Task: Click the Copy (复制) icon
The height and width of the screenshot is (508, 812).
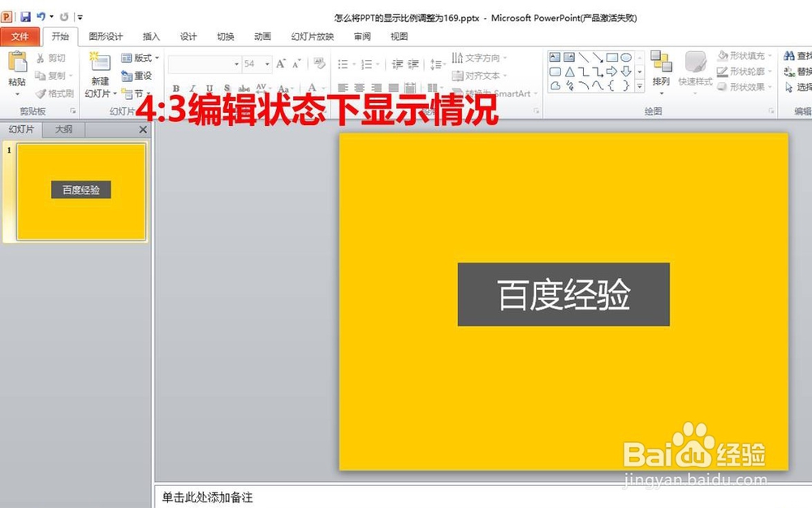Action: [x=41, y=76]
